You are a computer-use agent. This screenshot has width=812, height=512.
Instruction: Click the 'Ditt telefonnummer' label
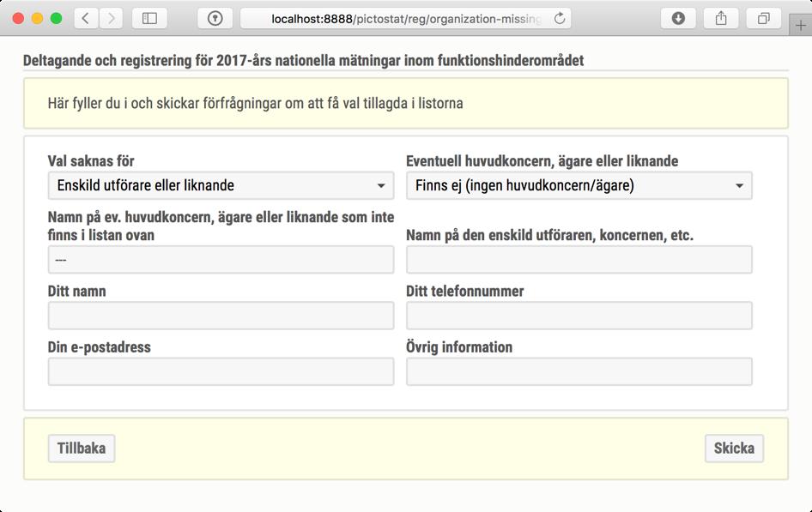[465, 292]
